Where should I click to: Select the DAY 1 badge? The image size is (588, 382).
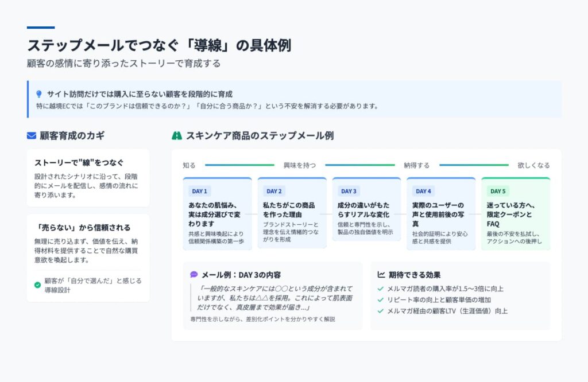pos(199,191)
